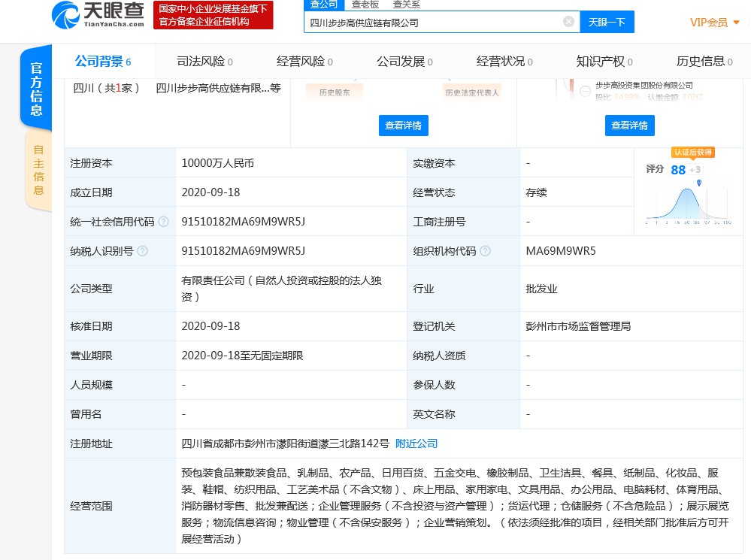Viewport: 751px width, 560px height.
Task: Switch to 知识产权 tab
Action: (x=604, y=62)
